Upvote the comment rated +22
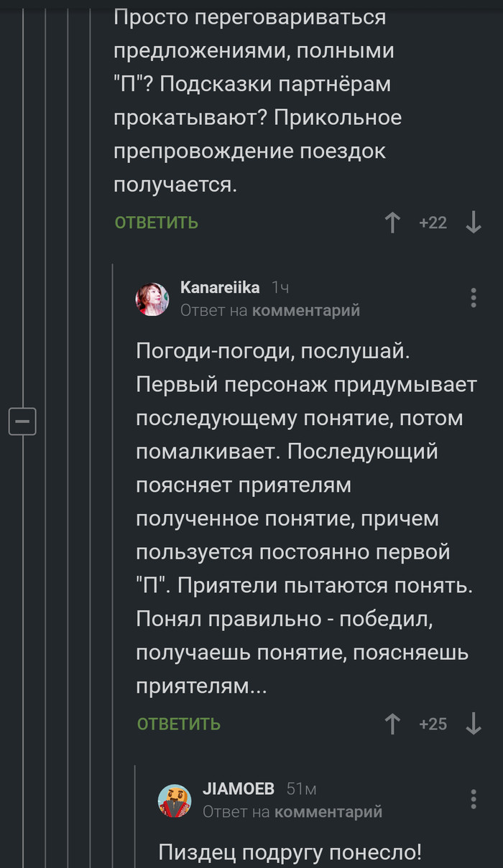 click(392, 223)
